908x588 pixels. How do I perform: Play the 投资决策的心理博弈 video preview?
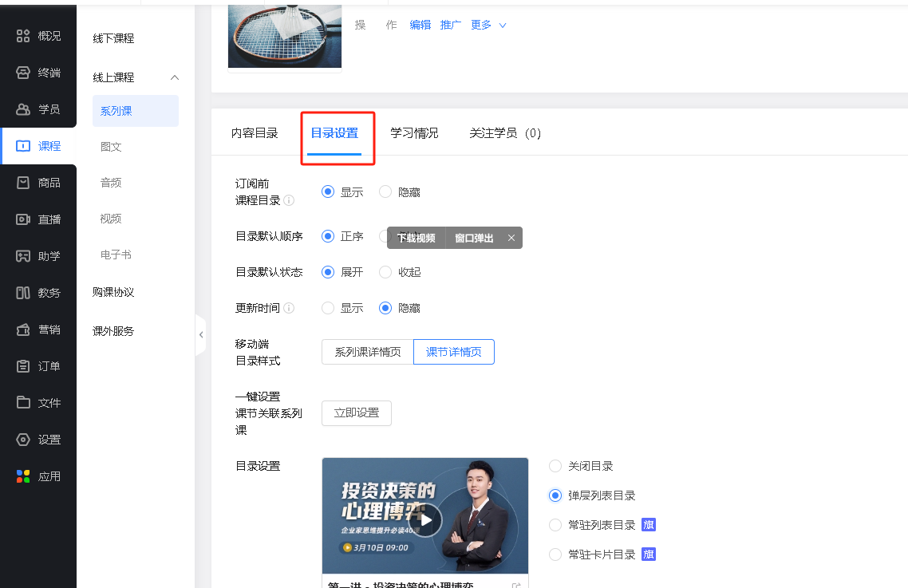[425, 520]
